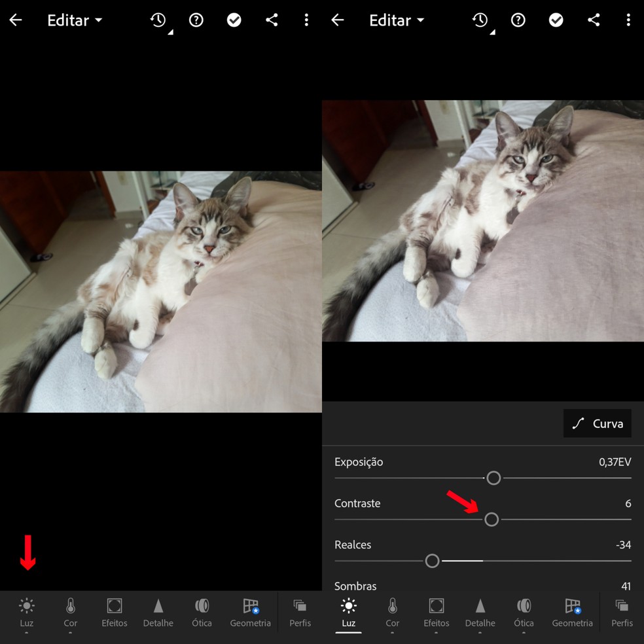
Task: Switch to Geometria tab in right screen
Action: (x=573, y=613)
